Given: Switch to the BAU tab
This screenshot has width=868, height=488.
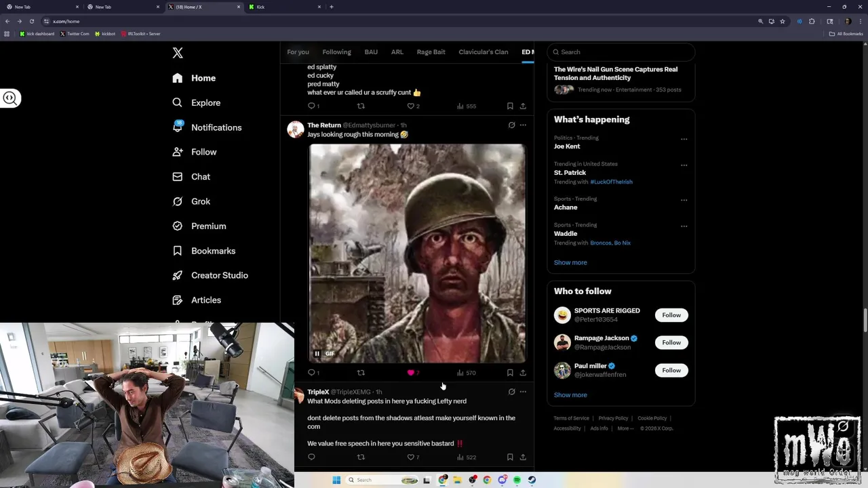Looking at the screenshot, I should pyautogui.click(x=371, y=52).
